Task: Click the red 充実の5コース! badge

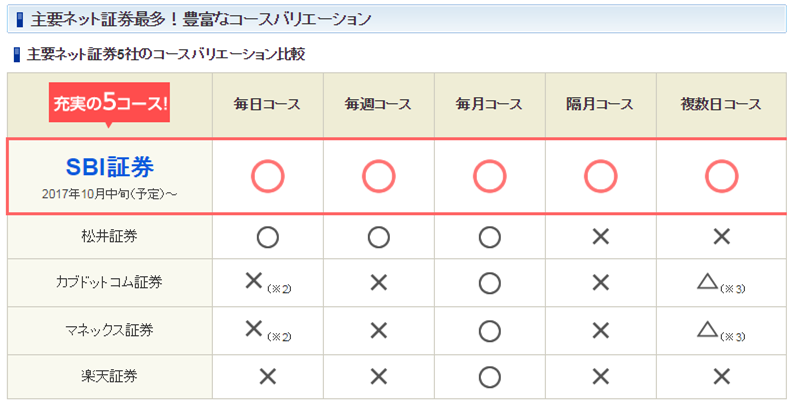Action: [109, 103]
